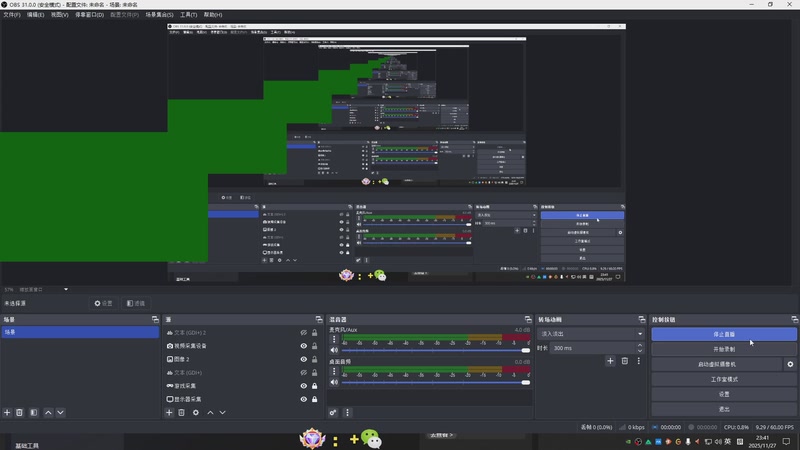Open source 设置 properties button above docks
The image size is (800, 450).
pyautogui.click(x=103, y=303)
